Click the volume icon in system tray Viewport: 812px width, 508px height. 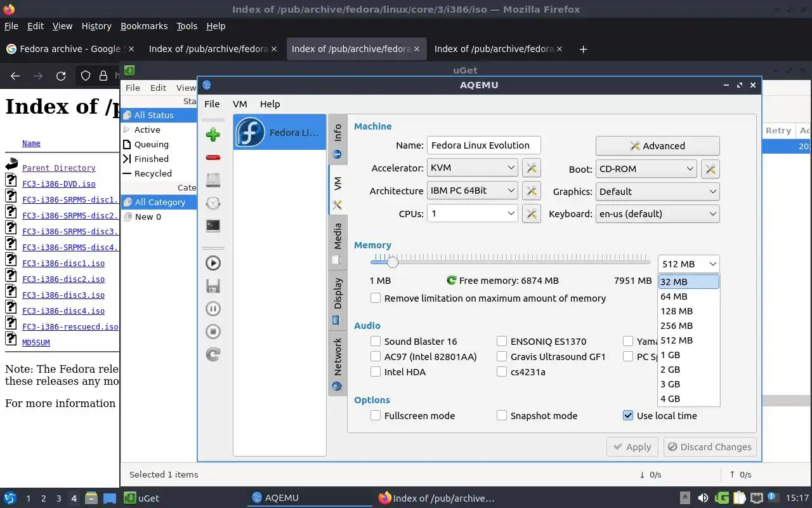(x=703, y=498)
